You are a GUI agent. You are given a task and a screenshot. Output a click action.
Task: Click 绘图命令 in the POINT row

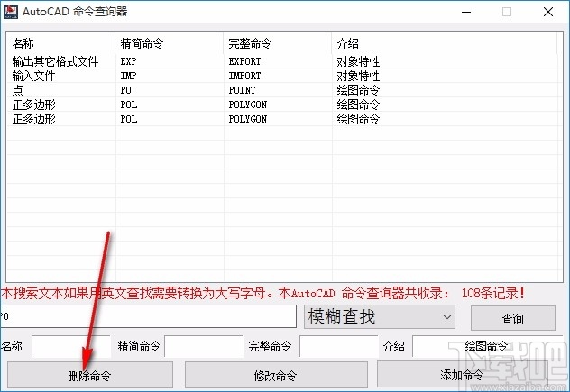pyautogui.click(x=358, y=90)
